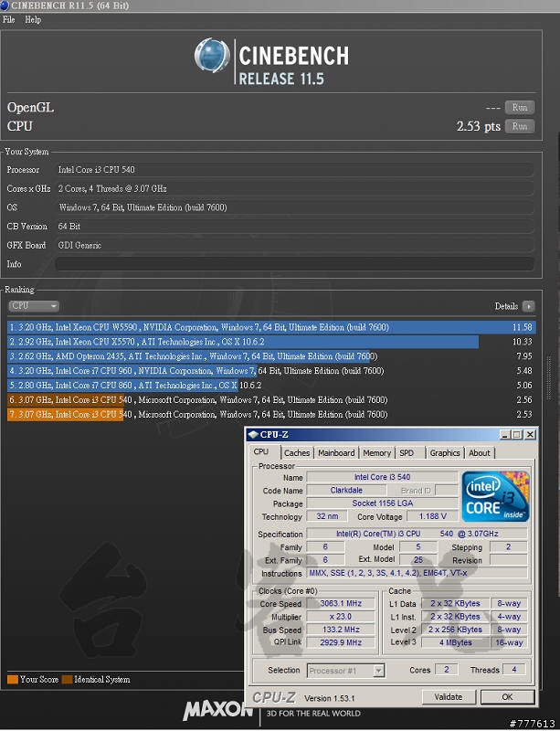This screenshot has width=560, height=731.
Task: Select the 2.53 score i3 540 row
Action: click(271, 414)
